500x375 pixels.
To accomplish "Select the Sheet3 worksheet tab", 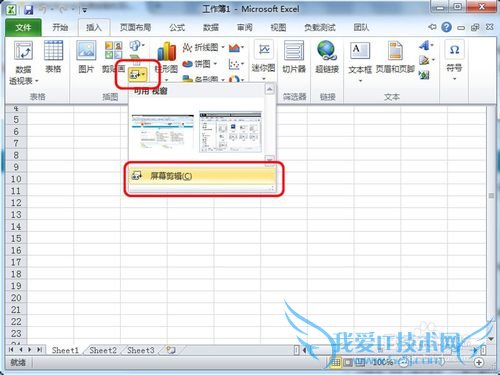I will pyautogui.click(x=141, y=350).
